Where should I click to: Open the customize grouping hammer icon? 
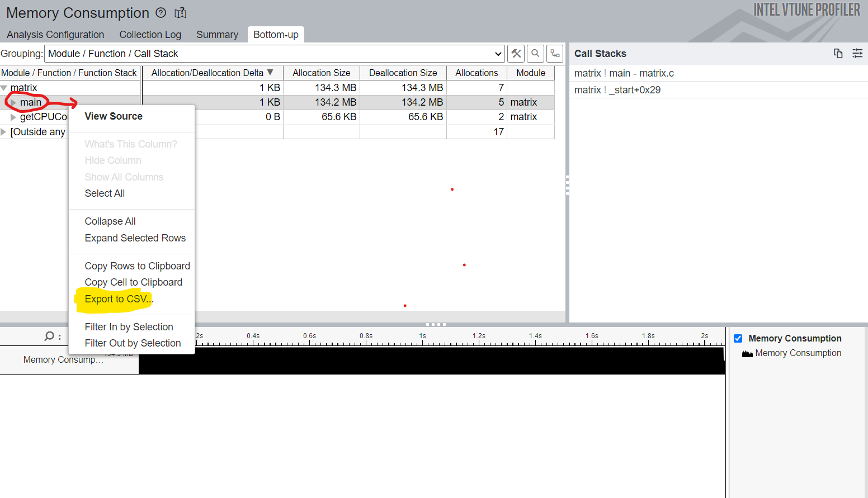pos(516,53)
